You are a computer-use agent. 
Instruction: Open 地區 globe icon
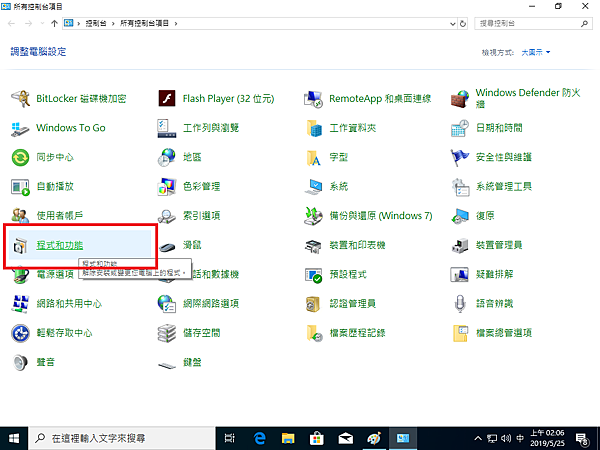click(167, 157)
